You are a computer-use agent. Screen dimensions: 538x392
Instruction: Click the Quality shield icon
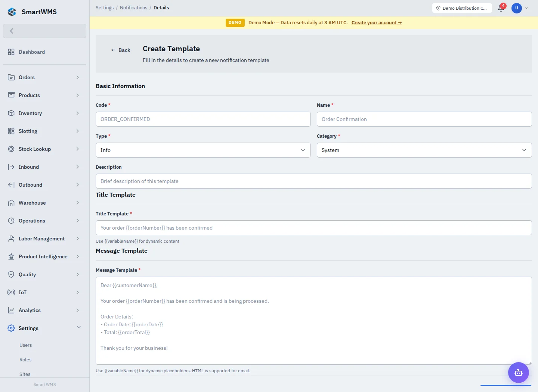click(11, 274)
